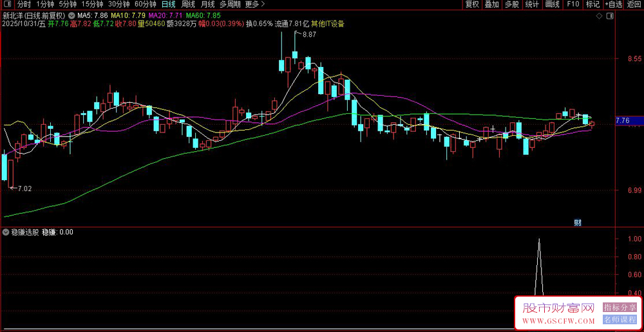Open the 稳赚选股 indicator dropdown arrow
644x332 pixels.
(6, 232)
